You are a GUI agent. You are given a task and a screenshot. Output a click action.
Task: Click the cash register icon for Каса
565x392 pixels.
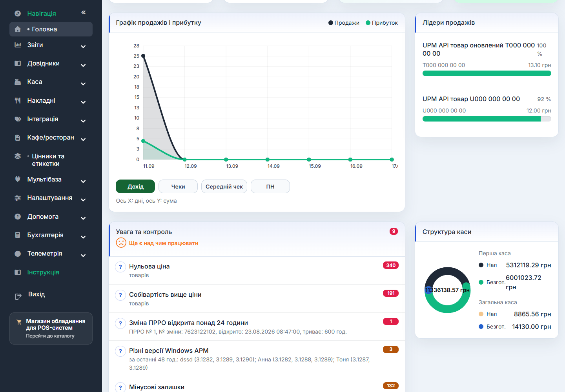tap(18, 82)
